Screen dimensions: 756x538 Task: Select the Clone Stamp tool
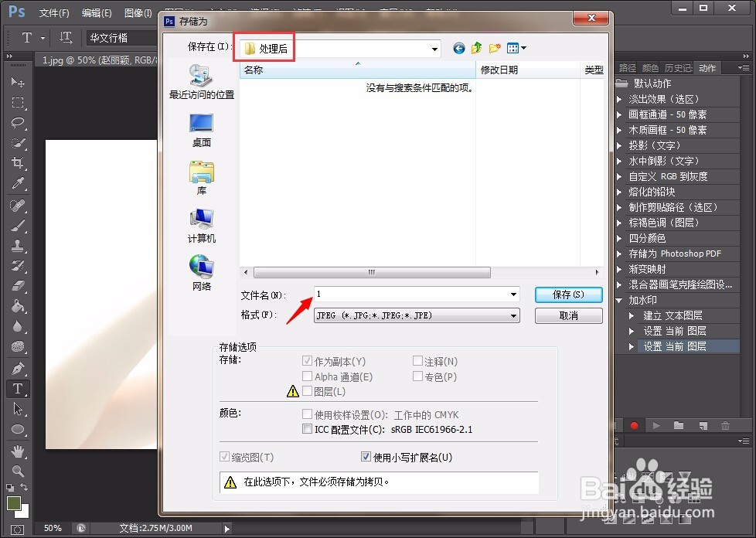[x=18, y=246]
